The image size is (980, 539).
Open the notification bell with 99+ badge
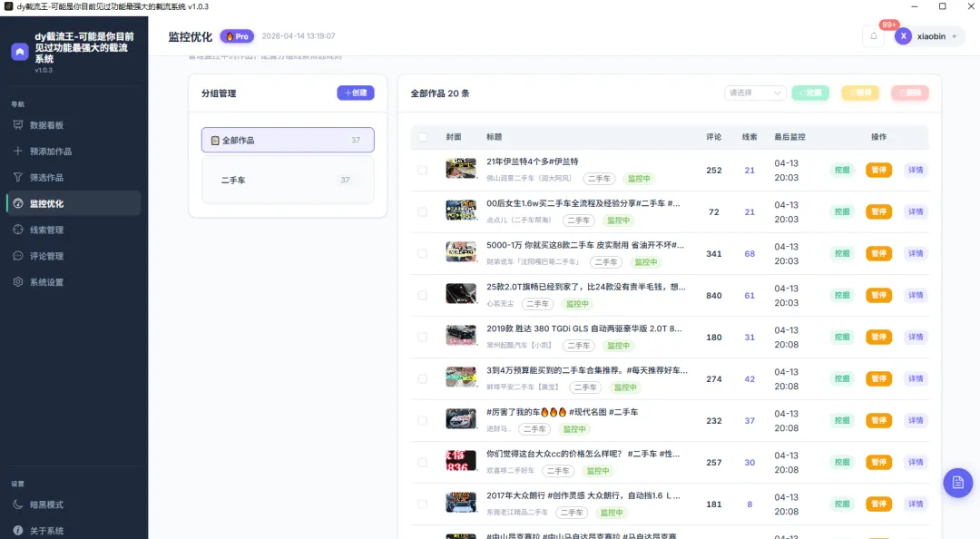(x=873, y=35)
